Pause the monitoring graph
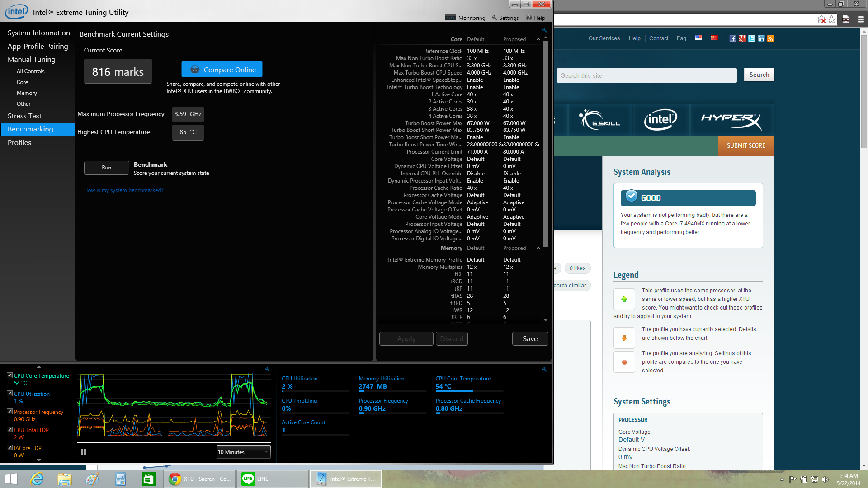 click(x=83, y=451)
